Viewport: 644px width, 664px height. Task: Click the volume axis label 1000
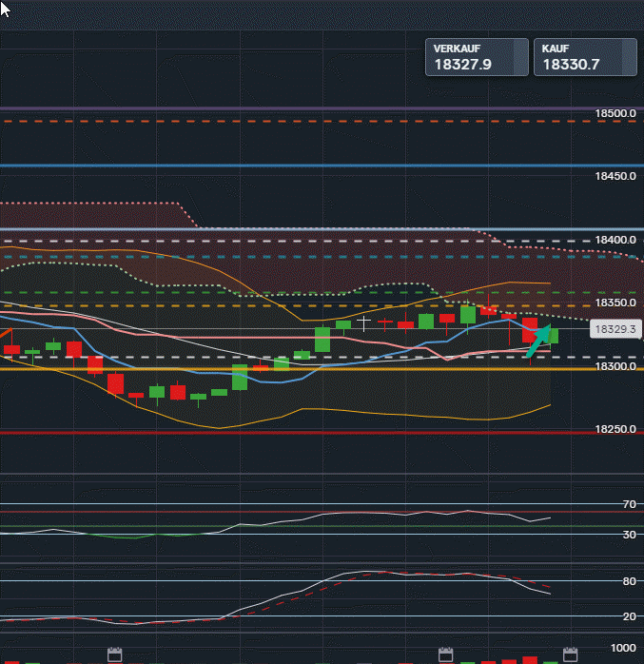coord(623,647)
